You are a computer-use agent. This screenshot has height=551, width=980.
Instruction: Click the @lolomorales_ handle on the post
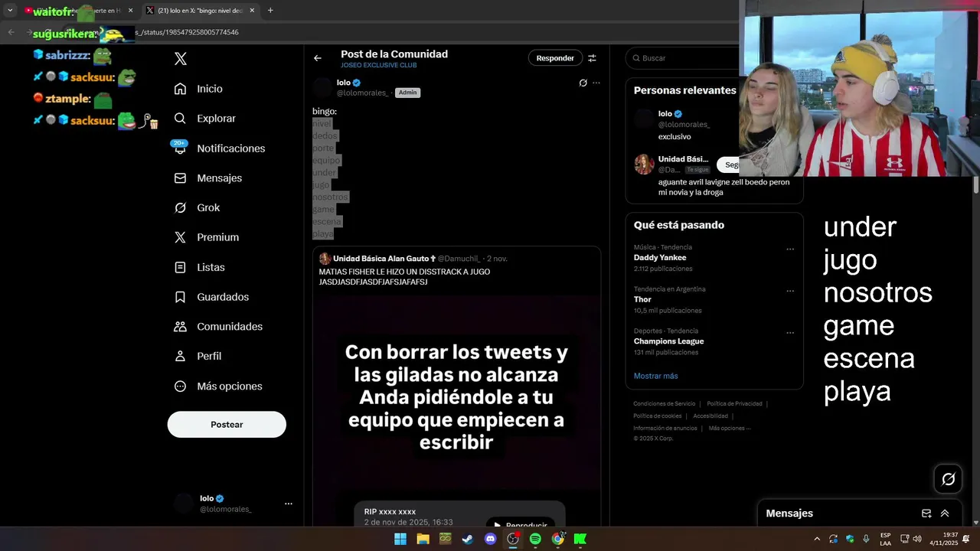(x=363, y=93)
